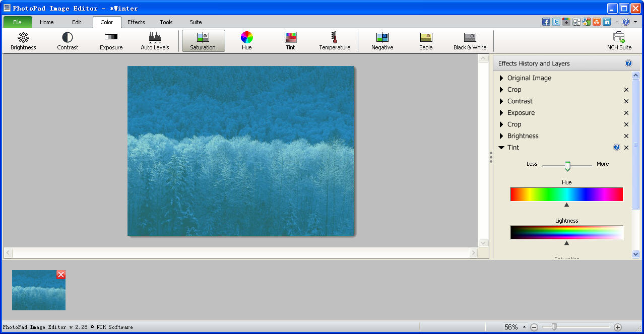Click the canvas scroll down arrow

coord(483,243)
